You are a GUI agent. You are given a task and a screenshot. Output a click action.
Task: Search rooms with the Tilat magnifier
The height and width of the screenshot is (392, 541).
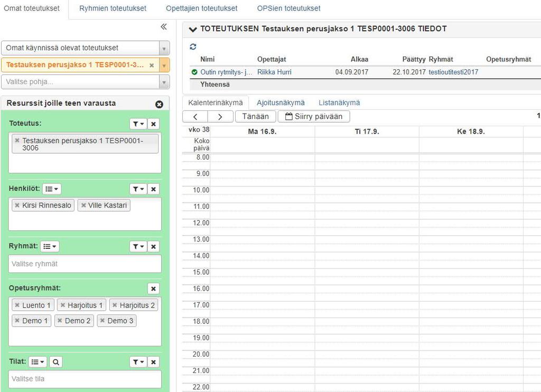[56, 362]
